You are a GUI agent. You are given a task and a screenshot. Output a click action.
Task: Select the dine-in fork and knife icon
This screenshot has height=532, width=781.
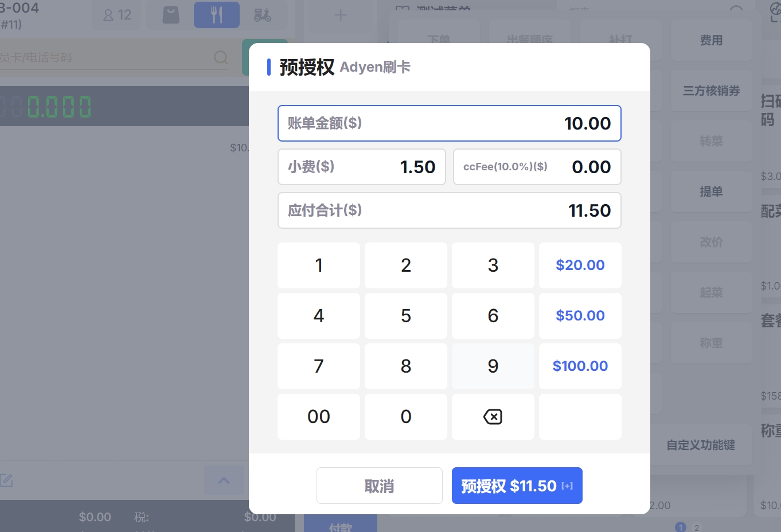(x=216, y=15)
